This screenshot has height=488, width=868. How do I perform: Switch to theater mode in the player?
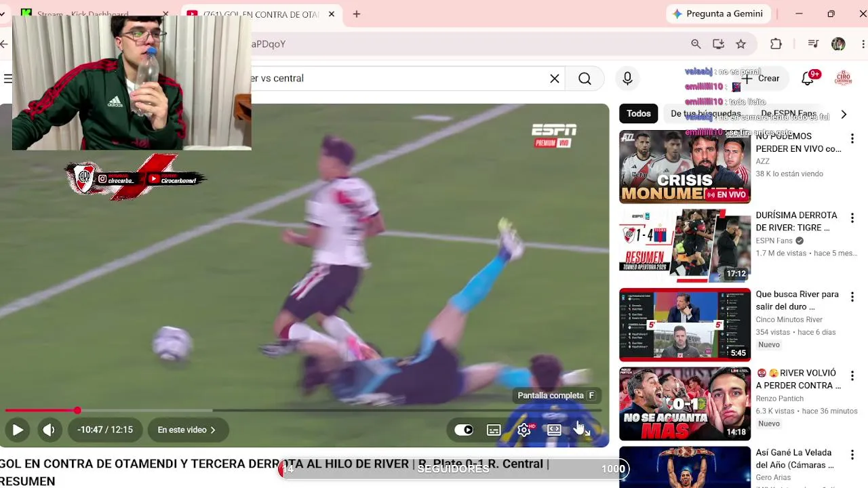[554, 430]
